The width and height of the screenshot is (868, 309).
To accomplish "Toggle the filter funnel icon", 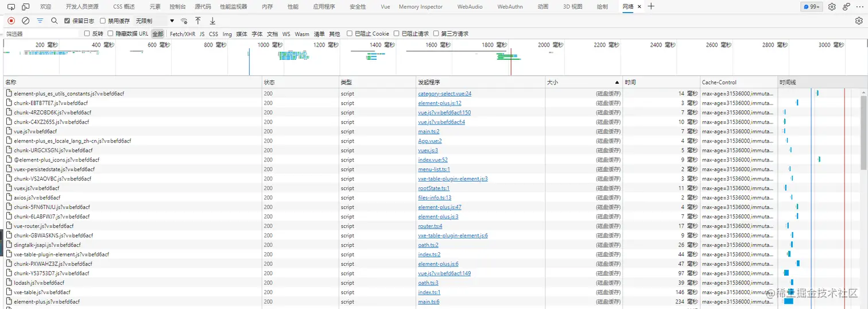I will [40, 21].
